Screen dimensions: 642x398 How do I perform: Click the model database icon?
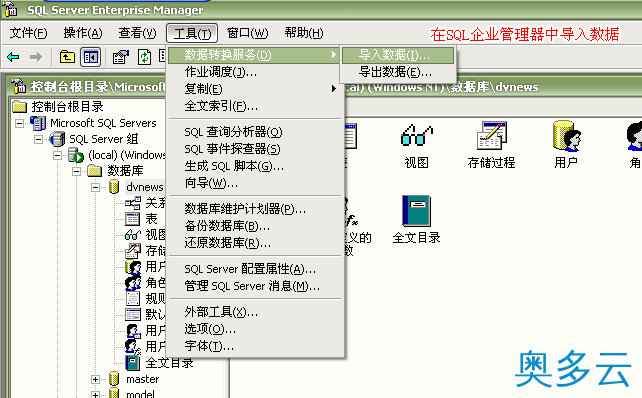coord(114,393)
